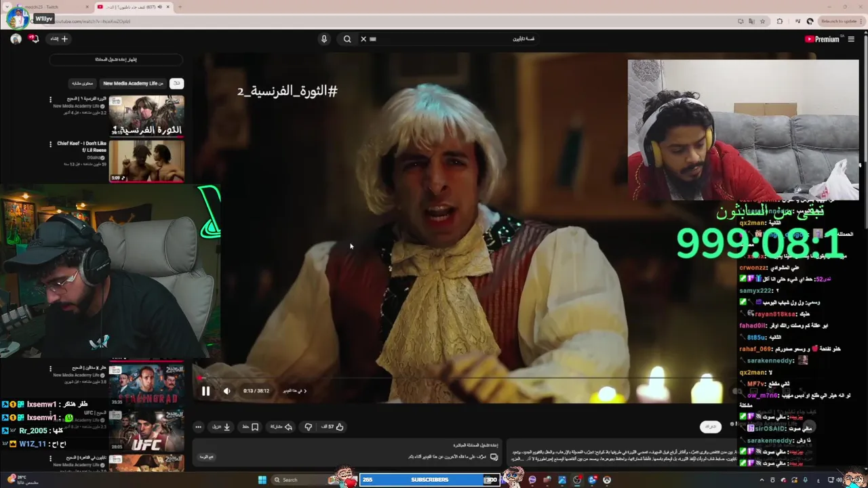The image size is (868, 488).
Task: Select the 'All' filter chip
Action: 176,83
